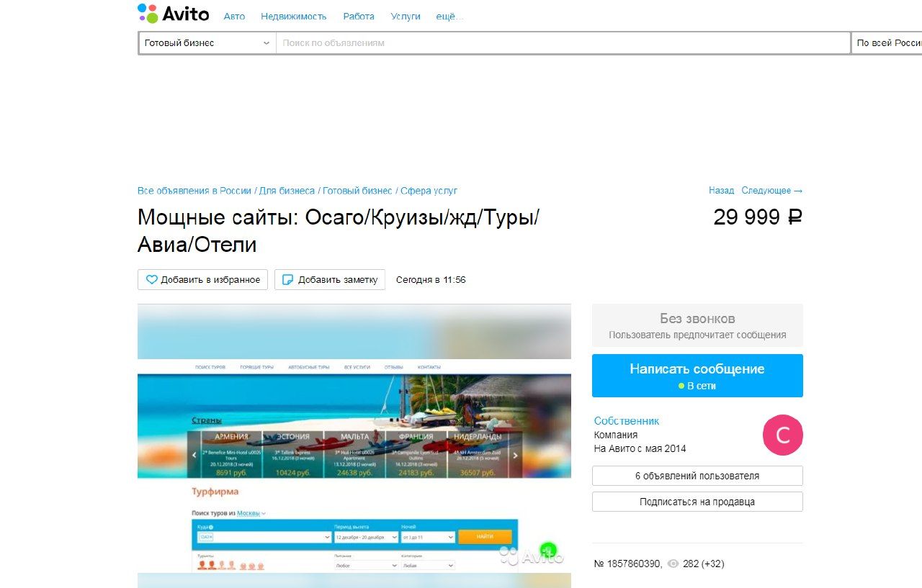Click the Сфера услуг breadcrumb link
This screenshot has width=922, height=588.
point(429,191)
